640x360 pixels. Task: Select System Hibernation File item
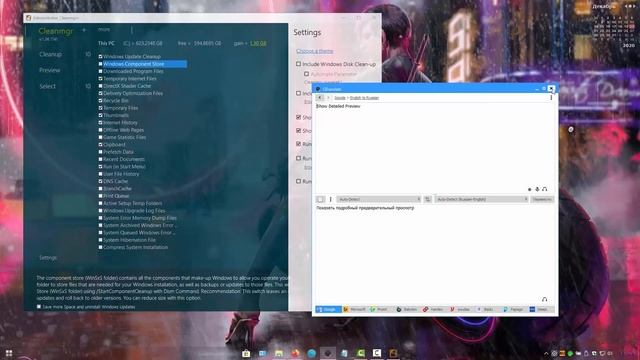coord(129,240)
